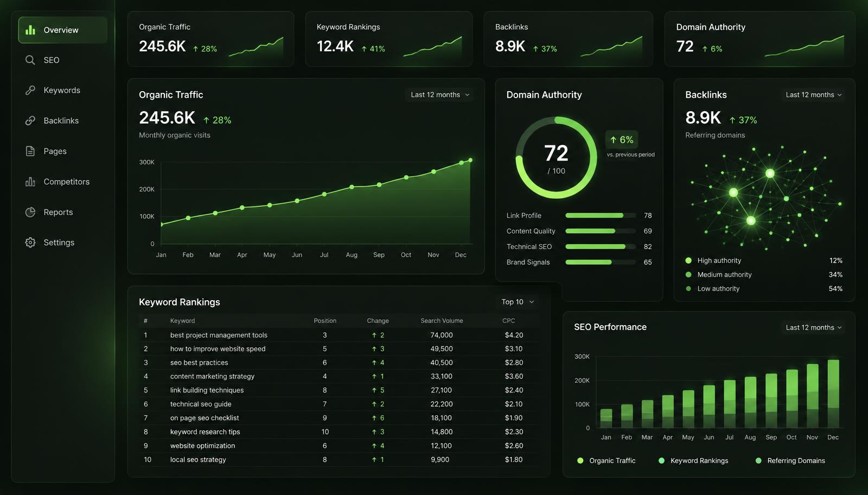Image resolution: width=868 pixels, height=495 pixels.
Task: Click the Position column header
Action: [325, 321]
